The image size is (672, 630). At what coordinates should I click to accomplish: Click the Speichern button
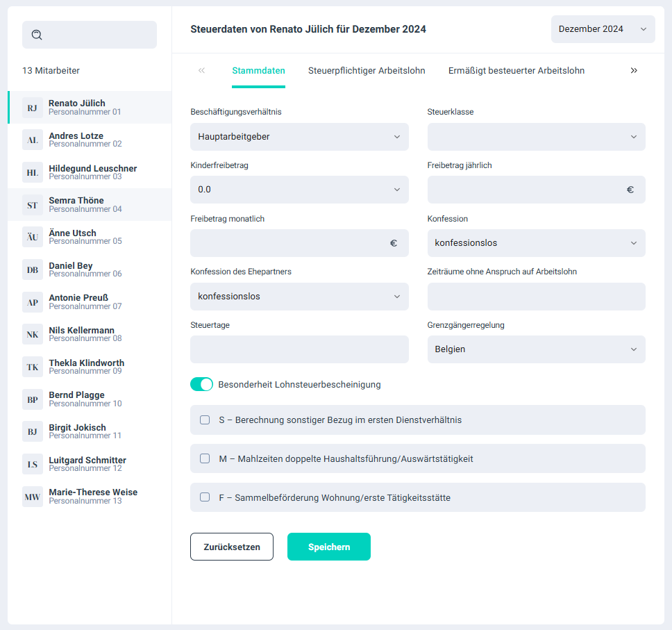point(328,547)
